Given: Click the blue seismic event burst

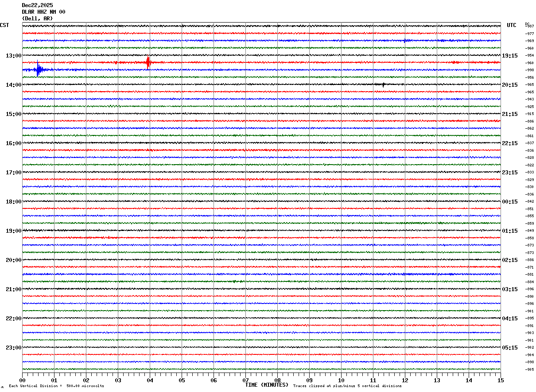Looking at the screenshot, I should (38, 69).
